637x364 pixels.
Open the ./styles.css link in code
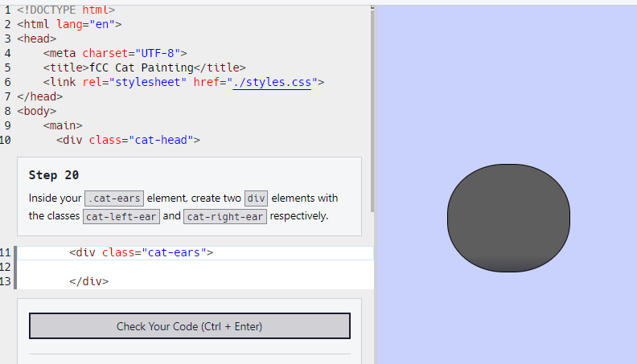[x=272, y=82]
